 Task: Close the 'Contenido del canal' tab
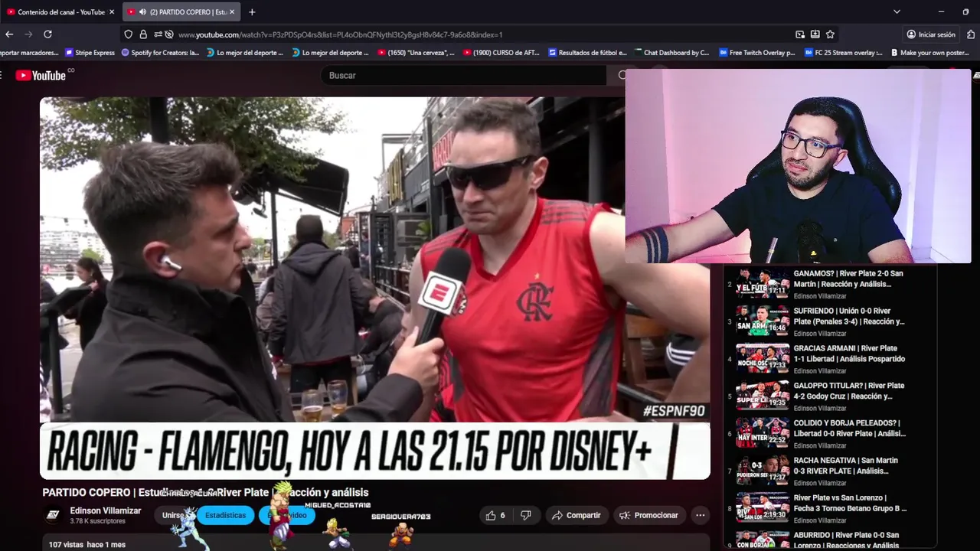pyautogui.click(x=112, y=12)
